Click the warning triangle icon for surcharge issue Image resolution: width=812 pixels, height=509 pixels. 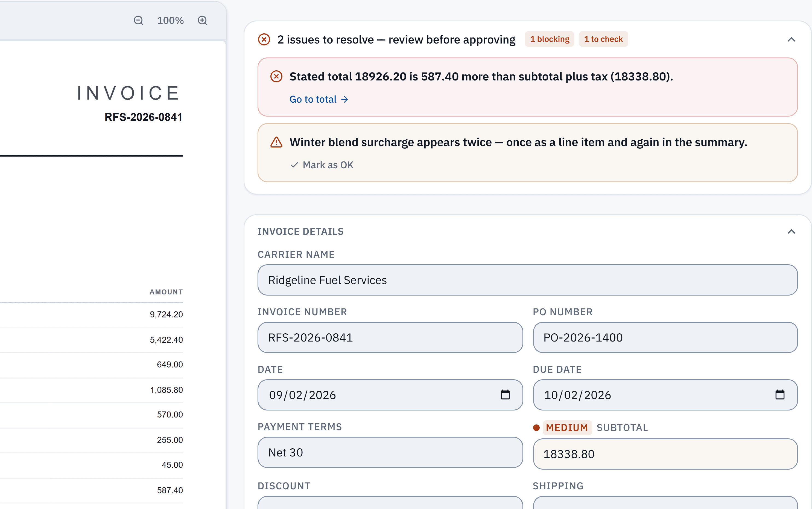(276, 142)
